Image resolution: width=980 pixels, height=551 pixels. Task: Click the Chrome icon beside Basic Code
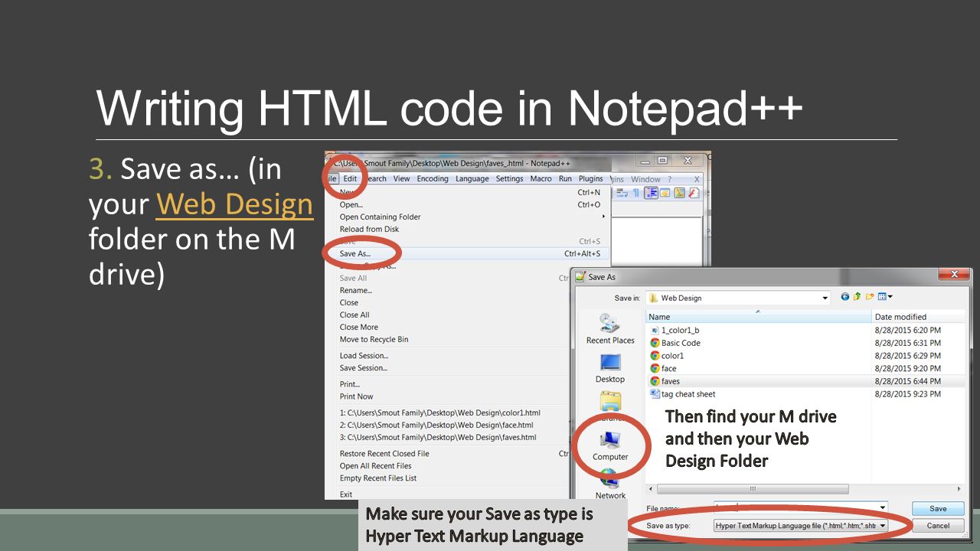(655, 343)
